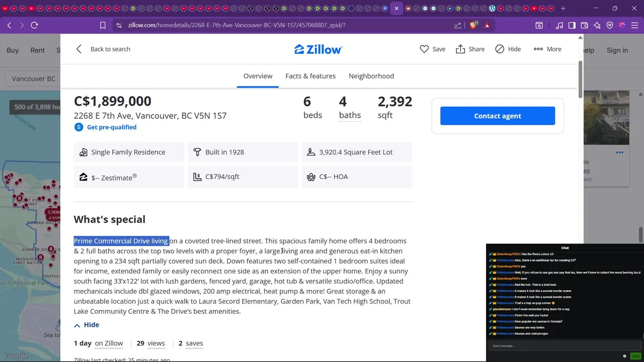644x362 pixels.
Task: Collapse description with Hide chevron
Action: [x=87, y=325]
